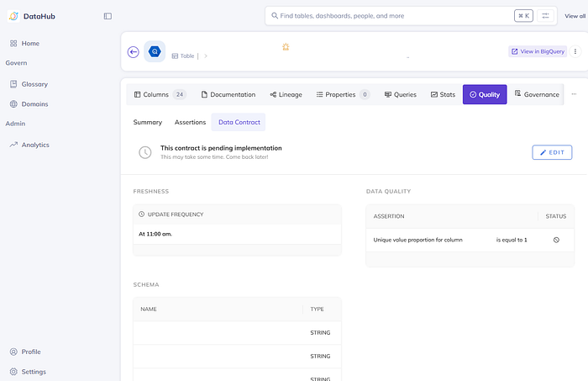Switch to the Properties tab
The image size is (588, 381).
click(343, 94)
